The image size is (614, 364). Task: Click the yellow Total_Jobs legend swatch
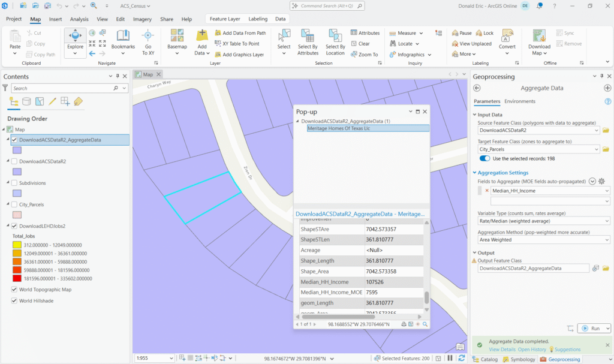17,245
